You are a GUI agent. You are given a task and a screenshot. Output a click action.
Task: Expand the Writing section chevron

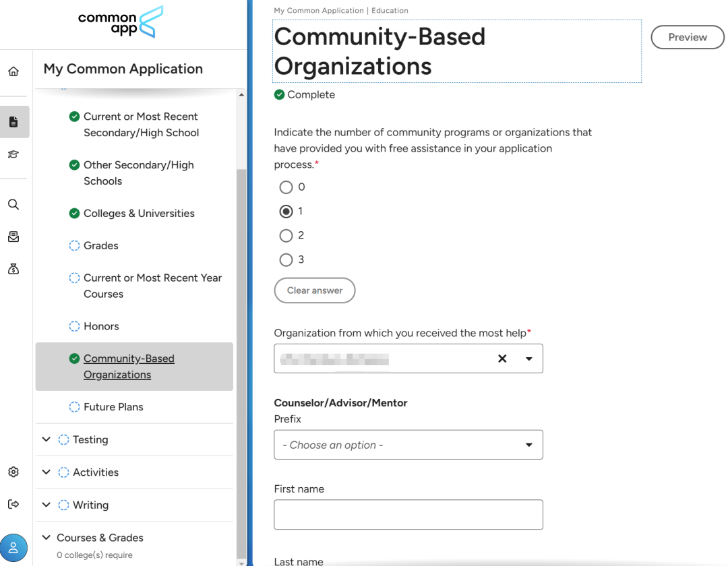(46, 505)
